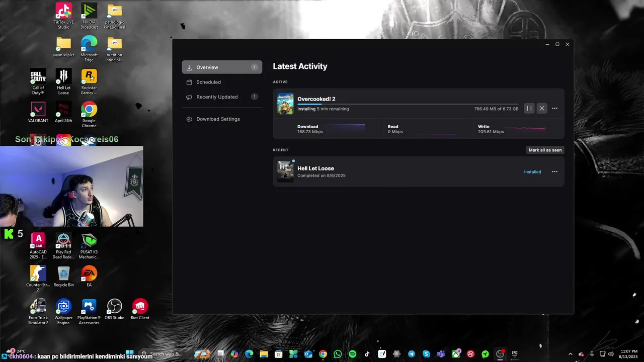The height and width of the screenshot is (362, 644).
Task: Select the Wallpaper Engine desktop icon
Action: coord(63,312)
